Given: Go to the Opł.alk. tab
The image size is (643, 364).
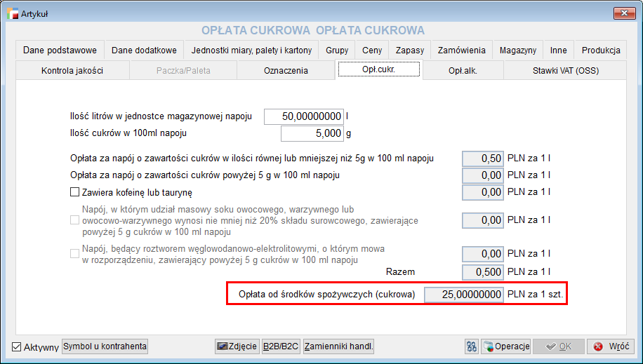Looking at the screenshot, I should tap(463, 70).
